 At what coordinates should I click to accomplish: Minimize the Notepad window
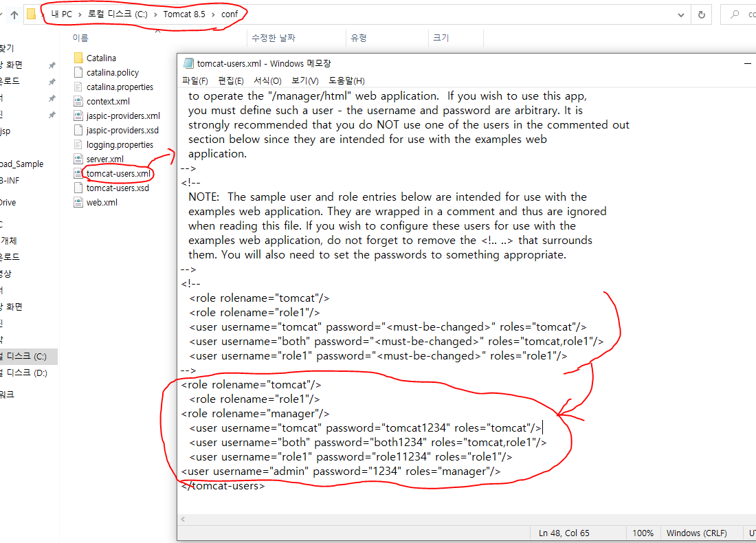(x=747, y=63)
